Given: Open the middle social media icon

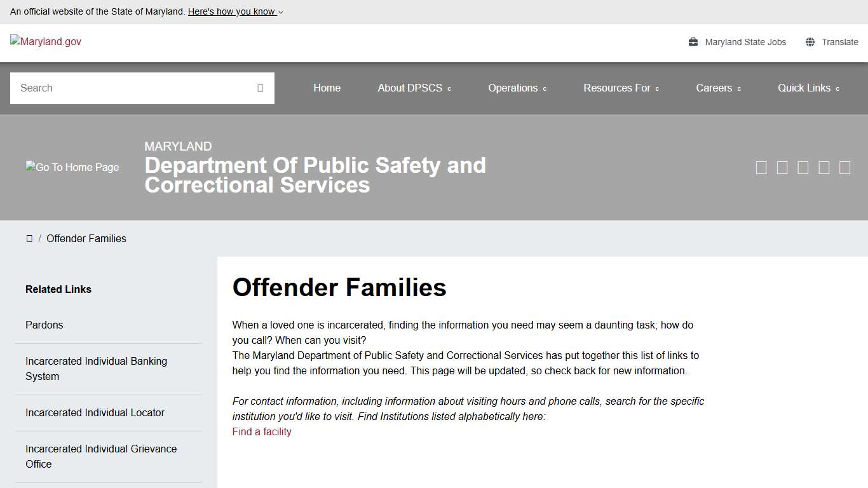Looking at the screenshot, I should pyautogui.click(x=803, y=167).
